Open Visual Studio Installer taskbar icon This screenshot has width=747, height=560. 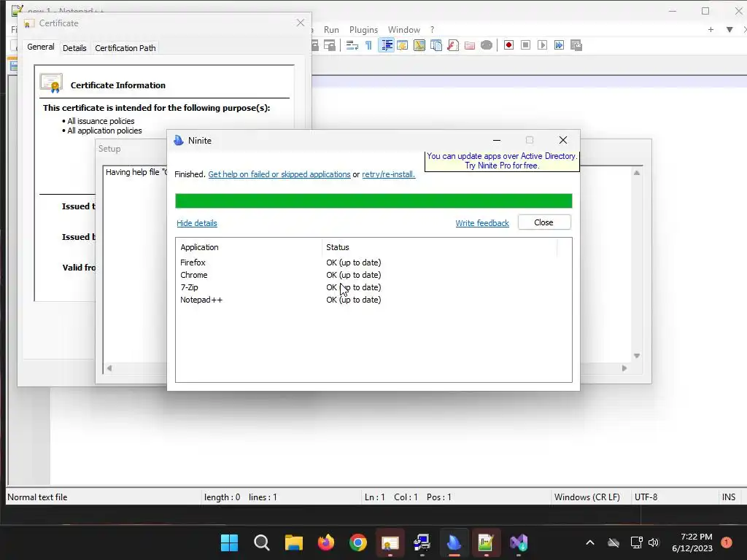[x=519, y=542]
